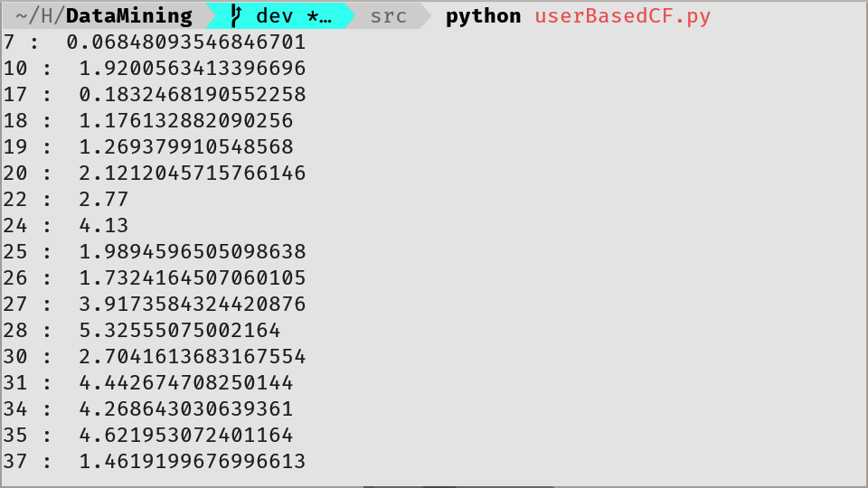Image resolution: width=868 pixels, height=488 pixels.
Task: Click the value 3.9173584324420876
Action: [192, 305]
